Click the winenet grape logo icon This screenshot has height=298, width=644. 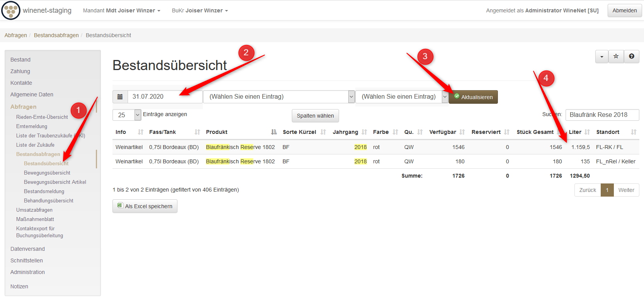11,10
